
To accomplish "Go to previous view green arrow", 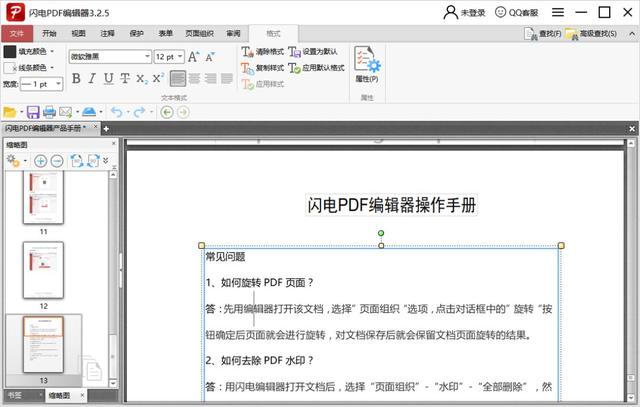I will 167,112.
